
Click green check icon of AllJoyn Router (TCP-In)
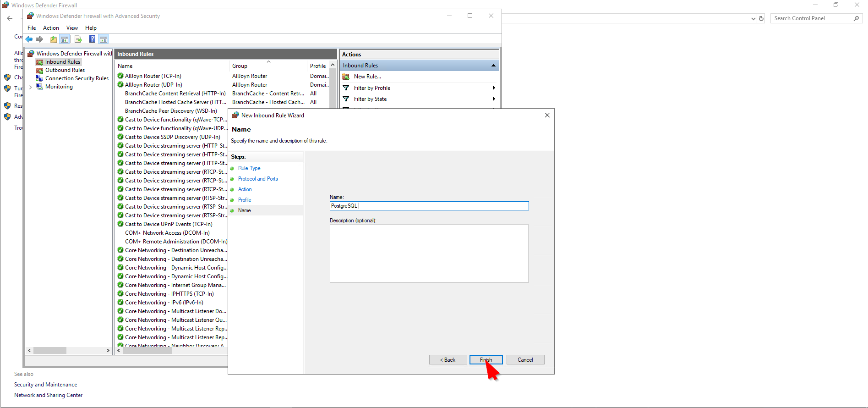(x=120, y=76)
